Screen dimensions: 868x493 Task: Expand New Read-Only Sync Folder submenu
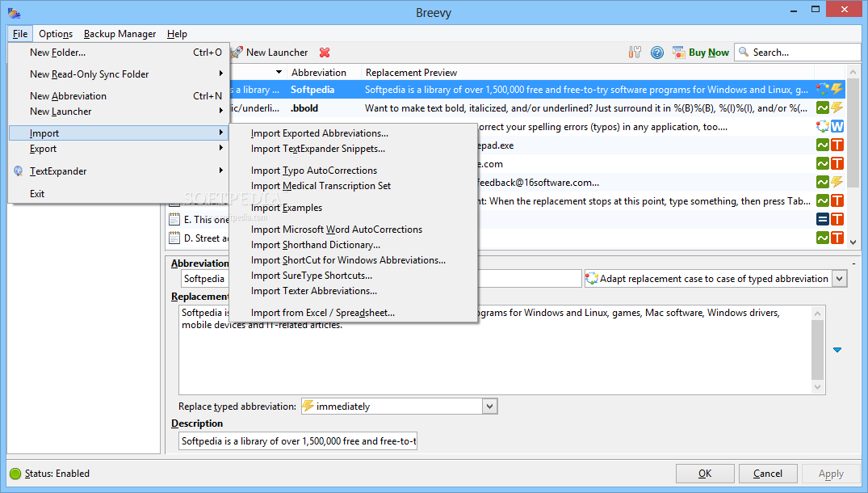tap(119, 74)
